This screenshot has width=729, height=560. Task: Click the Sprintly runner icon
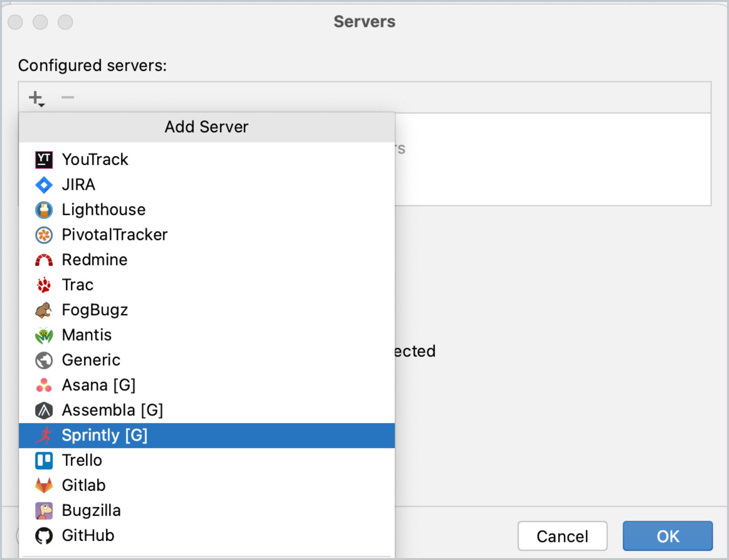(x=44, y=435)
